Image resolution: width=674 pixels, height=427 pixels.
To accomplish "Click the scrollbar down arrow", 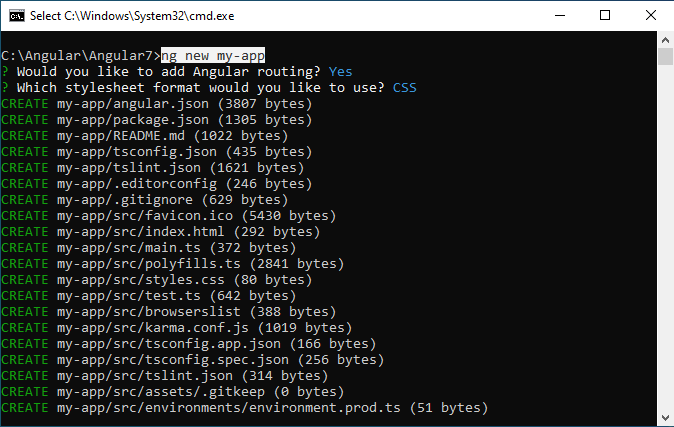I will tap(665, 418).
